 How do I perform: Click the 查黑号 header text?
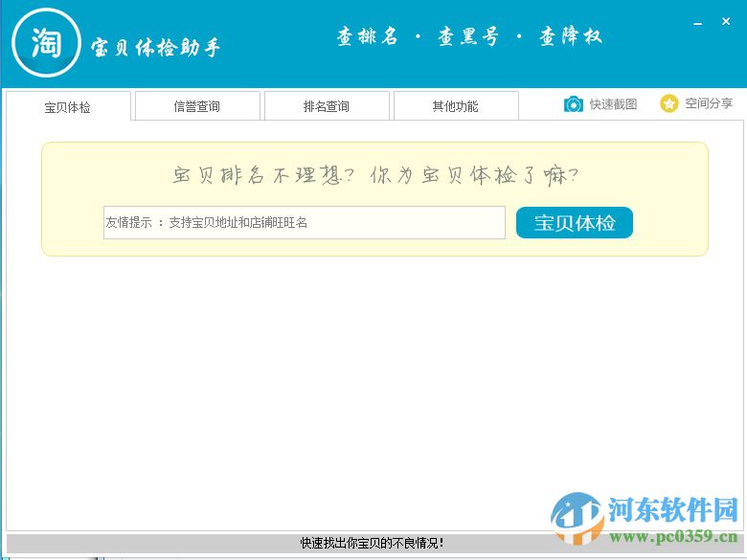click(x=468, y=36)
